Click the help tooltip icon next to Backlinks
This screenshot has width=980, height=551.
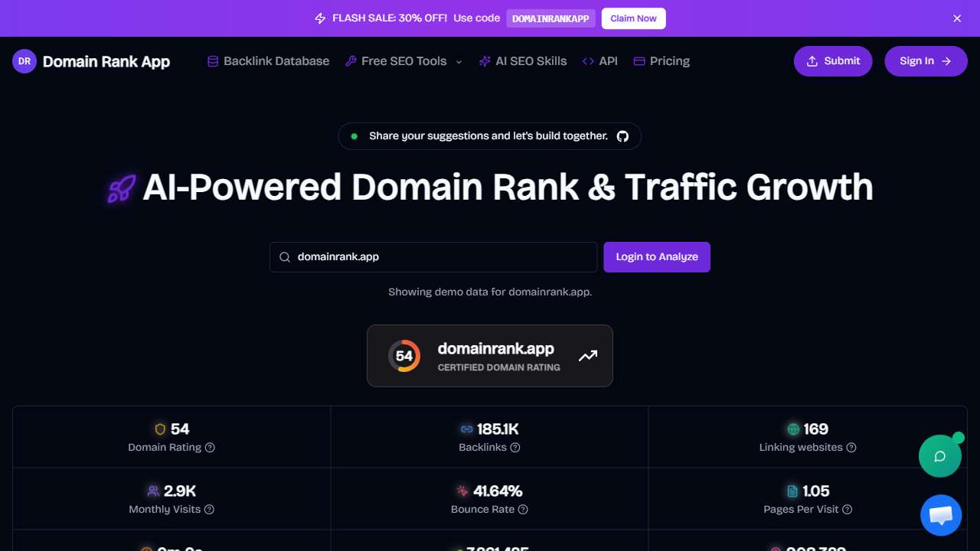pyautogui.click(x=517, y=447)
